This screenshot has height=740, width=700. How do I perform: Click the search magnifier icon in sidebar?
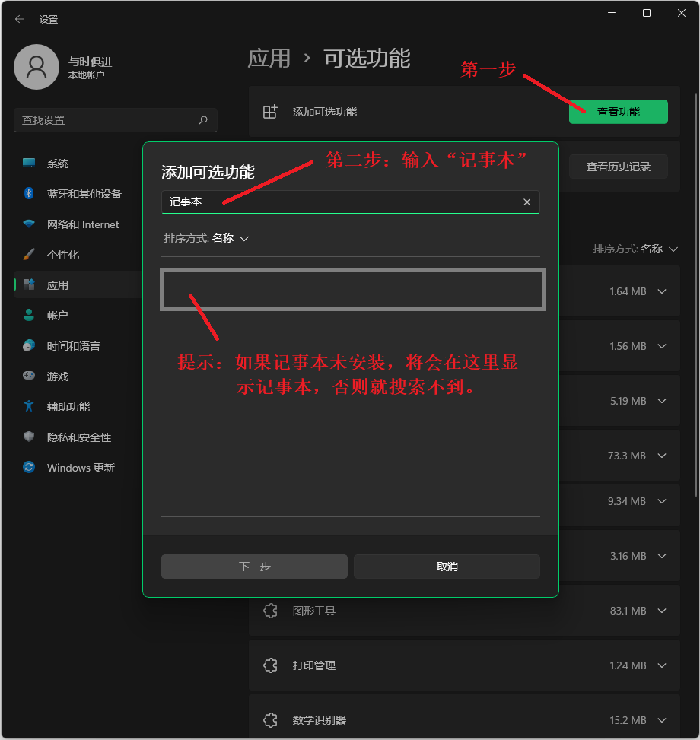point(203,120)
